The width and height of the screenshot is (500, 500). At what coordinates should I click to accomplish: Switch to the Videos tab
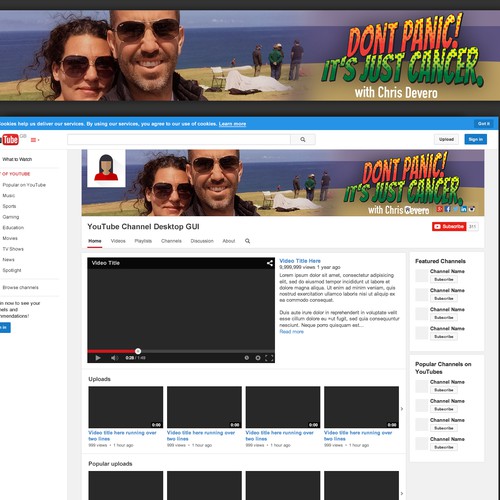click(118, 241)
